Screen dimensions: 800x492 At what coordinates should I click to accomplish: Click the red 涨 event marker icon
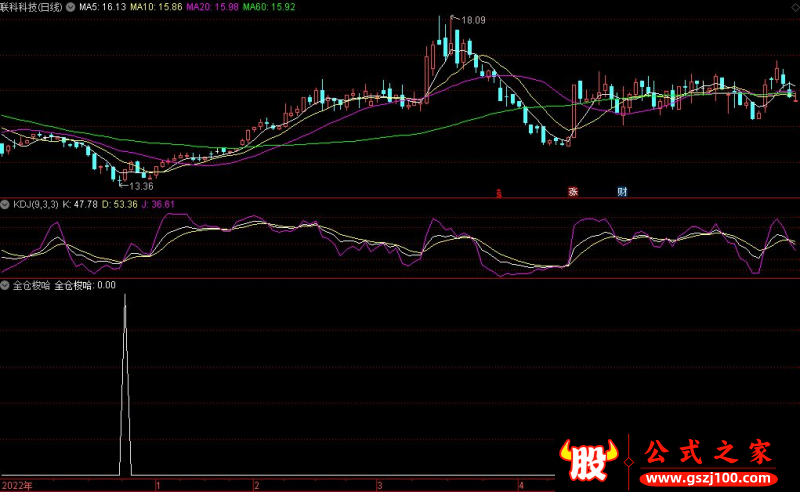pos(573,191)
